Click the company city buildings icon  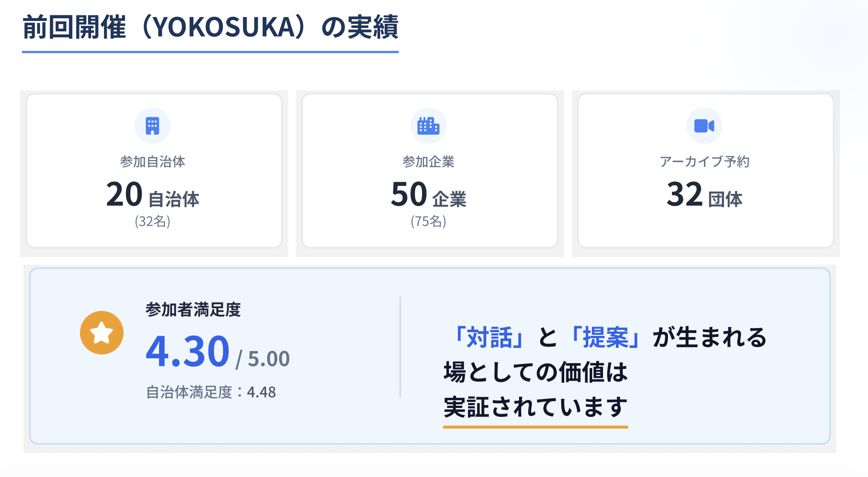[x=428, y=126]
